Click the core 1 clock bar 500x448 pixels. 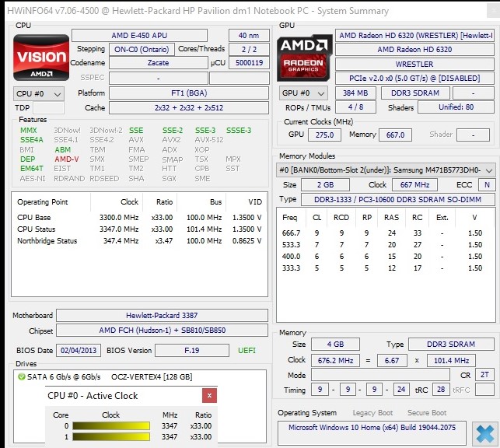pyautogui.click(x=111, y=436)
